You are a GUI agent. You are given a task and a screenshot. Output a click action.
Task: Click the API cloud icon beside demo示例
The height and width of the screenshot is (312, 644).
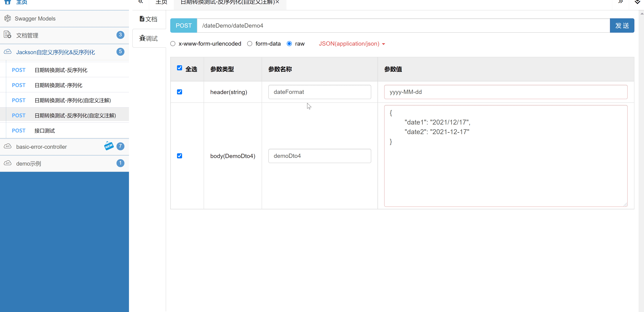[x=8, y=163]
